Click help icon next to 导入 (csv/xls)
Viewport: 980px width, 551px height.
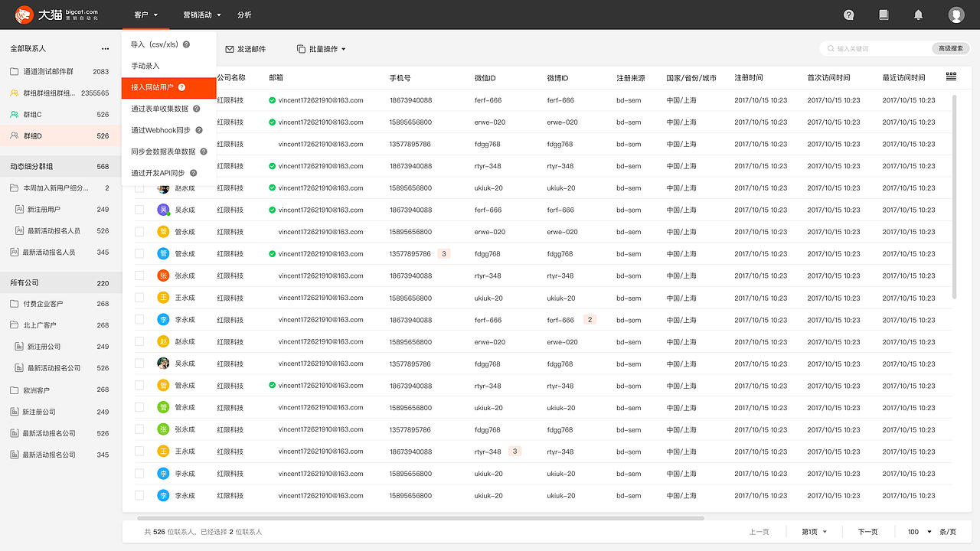coord(187,44)
